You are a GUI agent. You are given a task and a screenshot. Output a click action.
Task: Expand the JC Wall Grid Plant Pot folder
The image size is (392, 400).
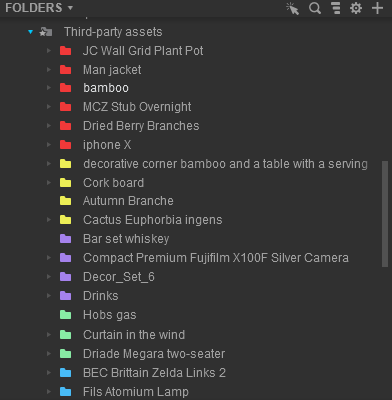[x=49, y=51]
